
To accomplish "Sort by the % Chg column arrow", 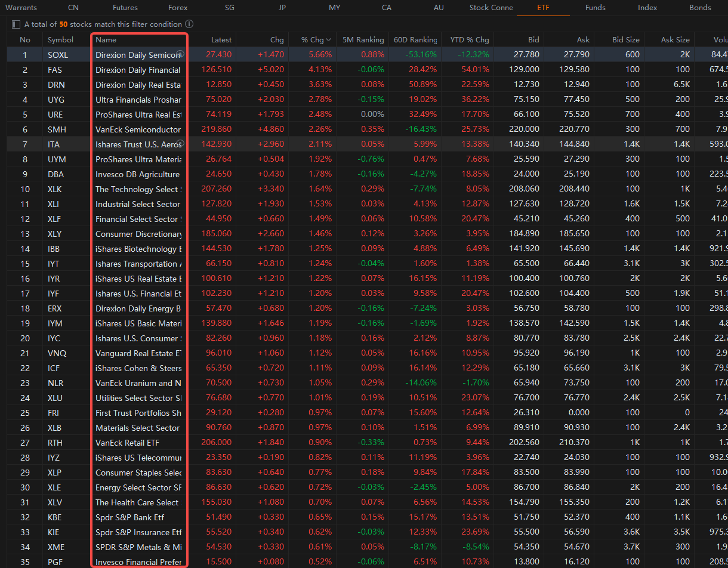I will tap(329, 40).
